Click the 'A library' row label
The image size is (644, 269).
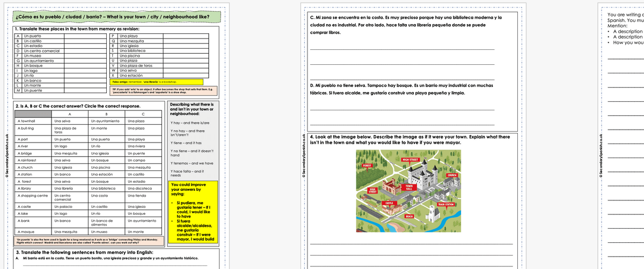pyautogui.click(x=25, y=189)
